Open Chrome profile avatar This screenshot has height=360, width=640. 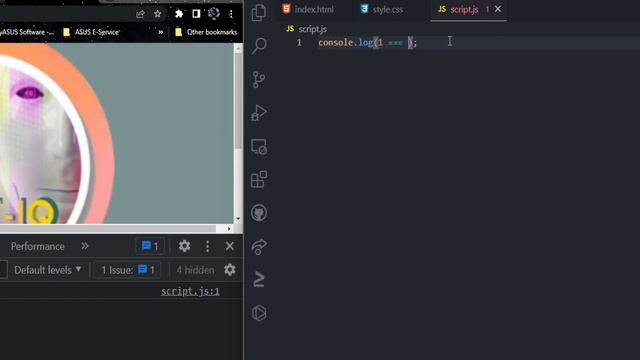[213, 13]
